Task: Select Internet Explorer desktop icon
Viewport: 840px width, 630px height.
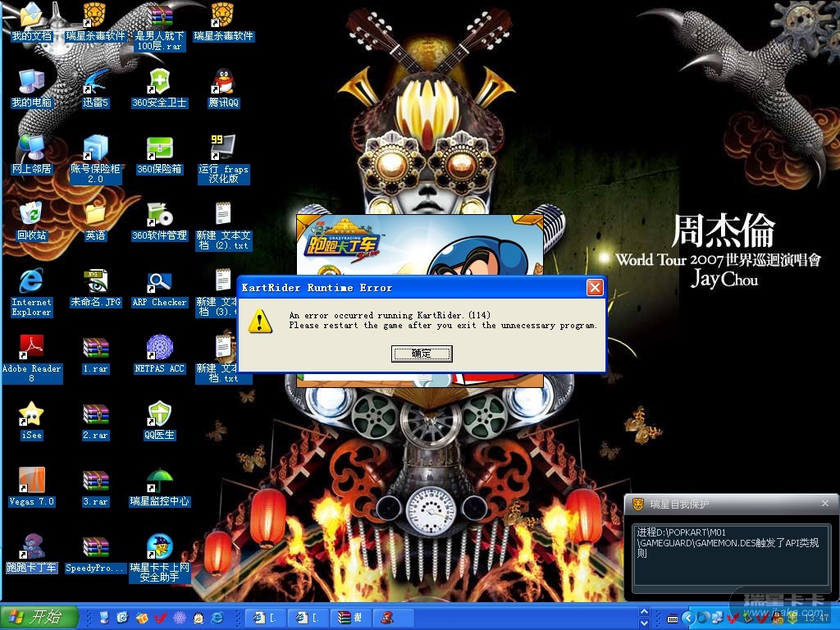Action: 32,293
